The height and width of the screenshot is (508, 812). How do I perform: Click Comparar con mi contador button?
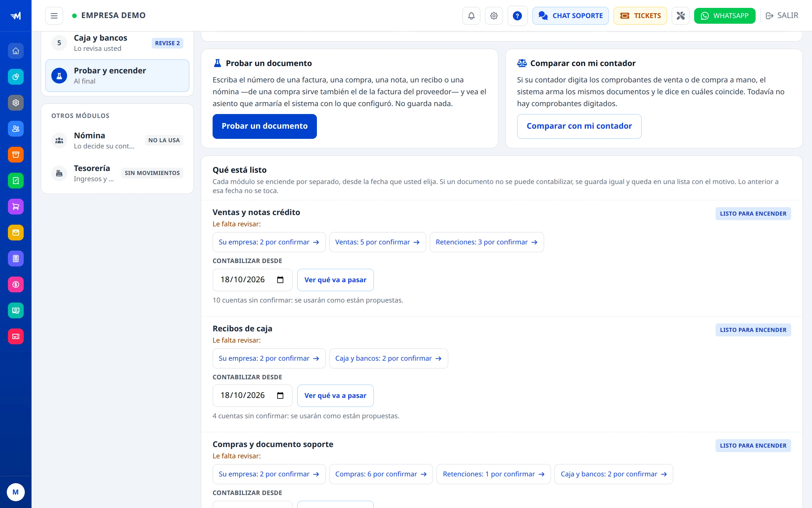579,126
